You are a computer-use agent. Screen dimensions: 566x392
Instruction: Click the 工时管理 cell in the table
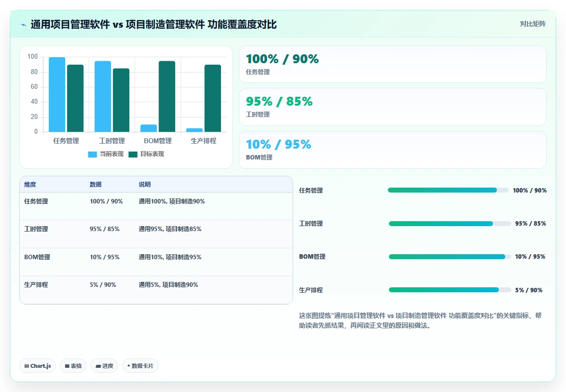pyautogui.click(x=36, y=229)
